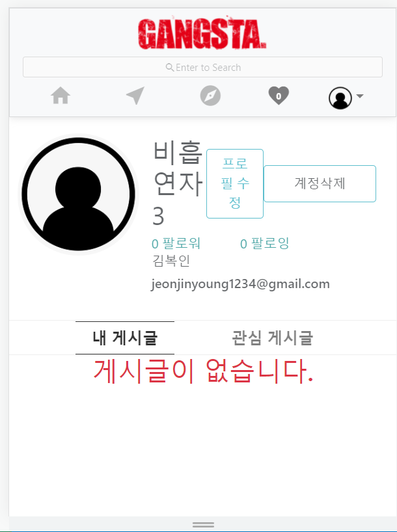Click the jeonjinyoung1234@gmail.com email text
This screenshot has height=532, width=397.
coord(240,284)
